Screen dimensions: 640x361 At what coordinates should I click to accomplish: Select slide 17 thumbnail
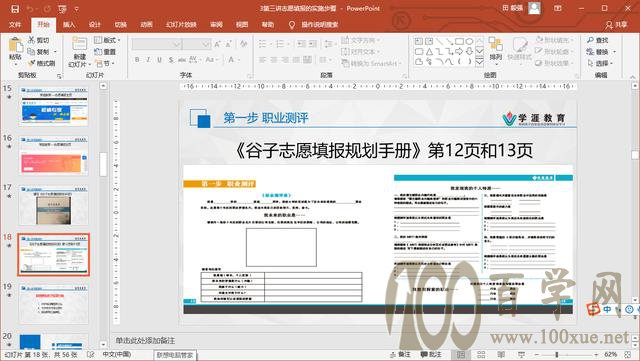click(53, 205)
